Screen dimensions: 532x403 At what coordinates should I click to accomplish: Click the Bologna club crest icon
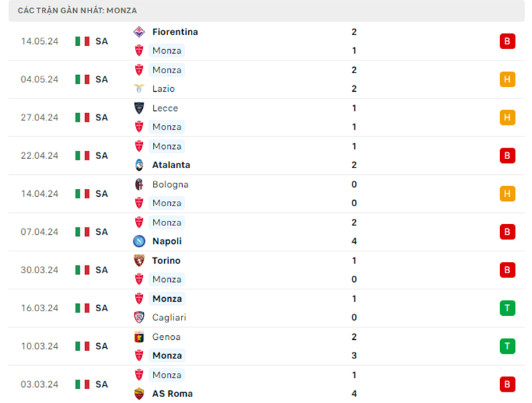coord(140,184)
